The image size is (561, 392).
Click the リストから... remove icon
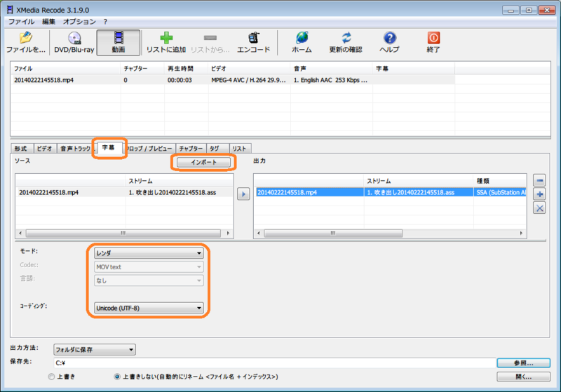click(210, 43)
